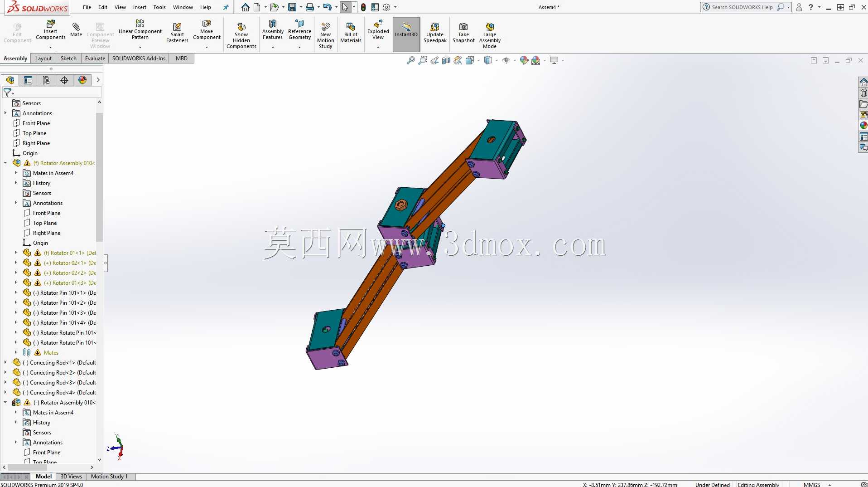Expand manager tabs chevron
The height and width of the screenshot is (487, 868).
pos(98,80)
